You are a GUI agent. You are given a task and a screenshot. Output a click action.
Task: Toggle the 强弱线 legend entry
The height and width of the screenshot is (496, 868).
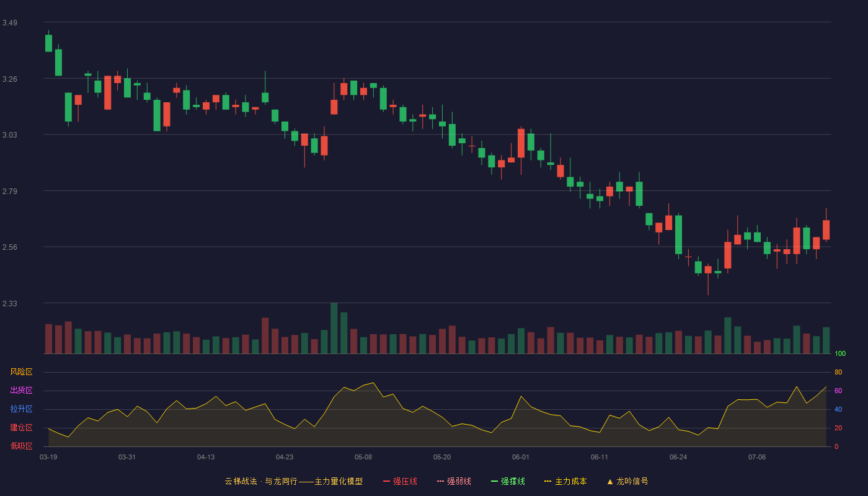[454, 481]
